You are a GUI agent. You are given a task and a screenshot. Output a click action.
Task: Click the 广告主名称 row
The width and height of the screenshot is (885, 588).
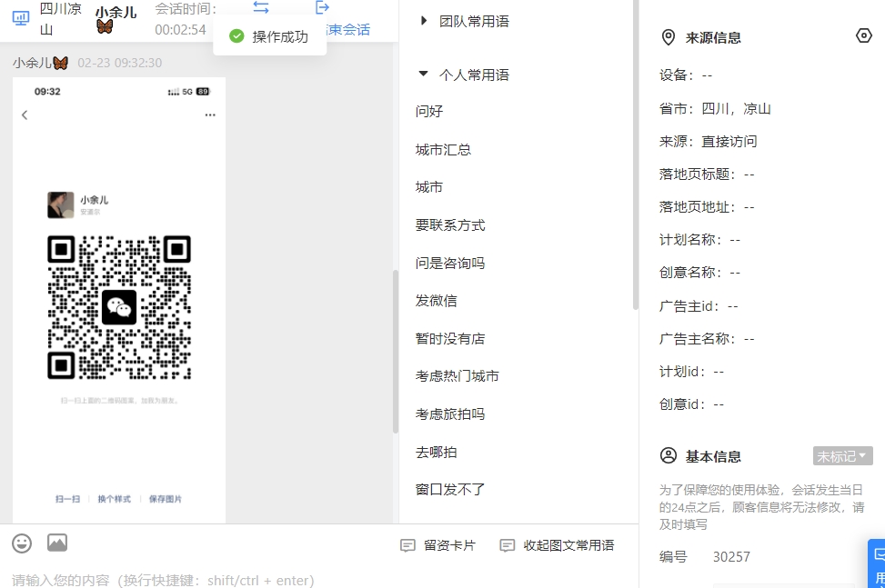[707, 339]
